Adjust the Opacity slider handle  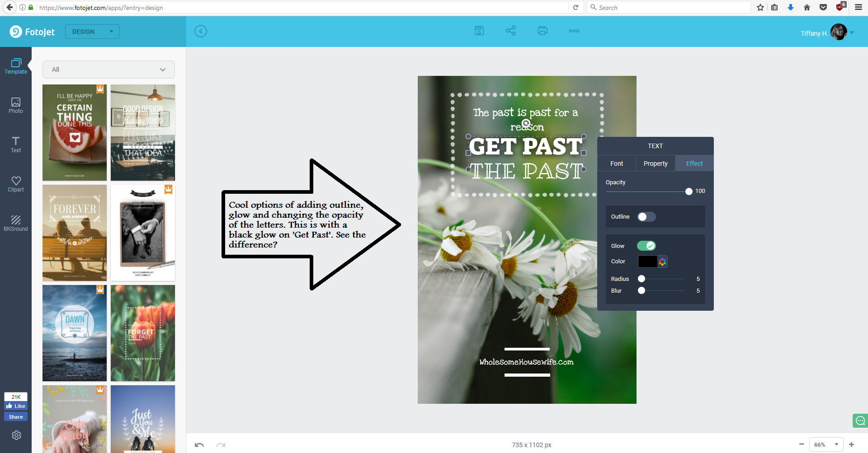click(689, 191)
